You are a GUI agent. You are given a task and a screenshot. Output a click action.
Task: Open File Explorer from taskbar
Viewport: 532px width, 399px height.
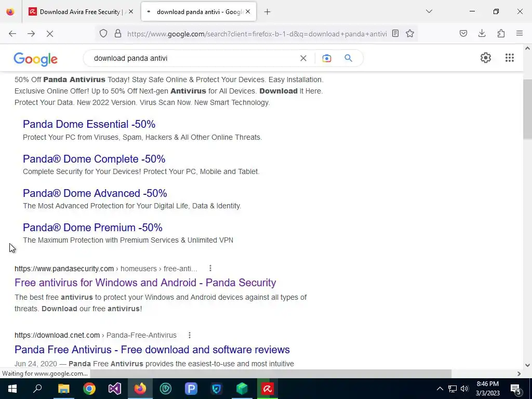[x=63, y=389]
